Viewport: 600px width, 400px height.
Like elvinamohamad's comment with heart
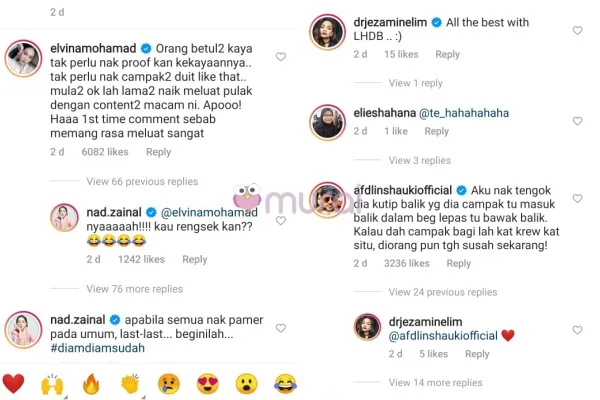coord(281,57)
